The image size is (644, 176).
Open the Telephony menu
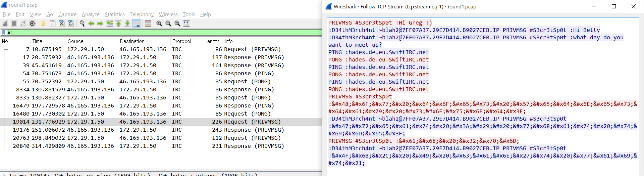click(142, 14)
